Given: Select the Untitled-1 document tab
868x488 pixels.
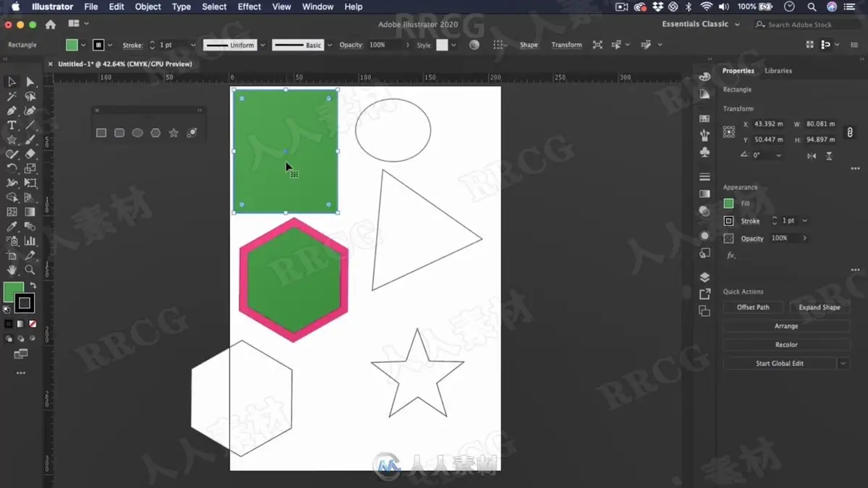Looking at the screenshot, I should coord(124,64).
